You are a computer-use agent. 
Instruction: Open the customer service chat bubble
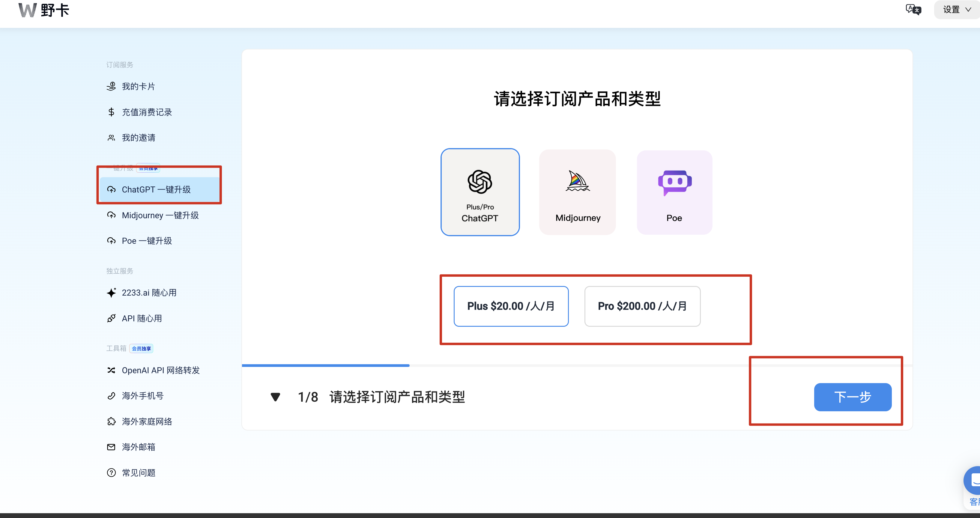[x=973, y=480]
